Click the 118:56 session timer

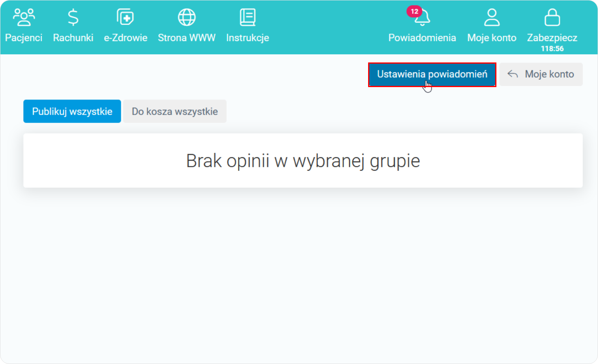coord(552,48)
